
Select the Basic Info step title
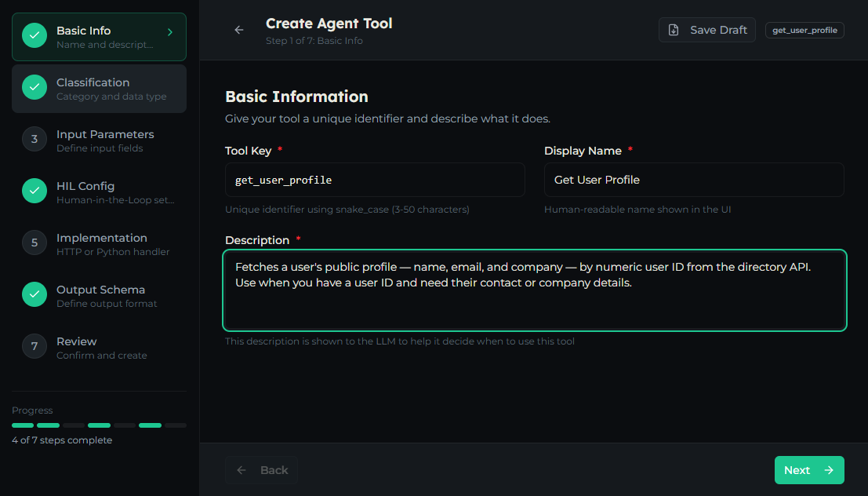[84, 31]
